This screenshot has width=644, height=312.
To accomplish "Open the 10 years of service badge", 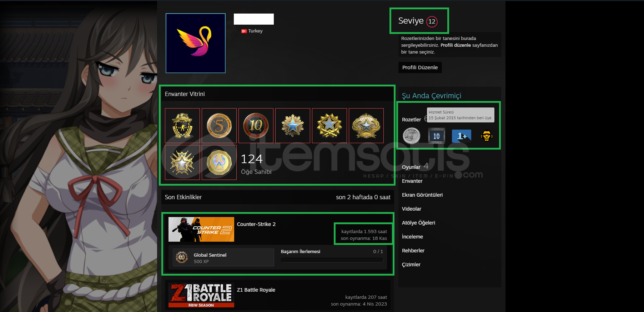I will click(436, 136).
